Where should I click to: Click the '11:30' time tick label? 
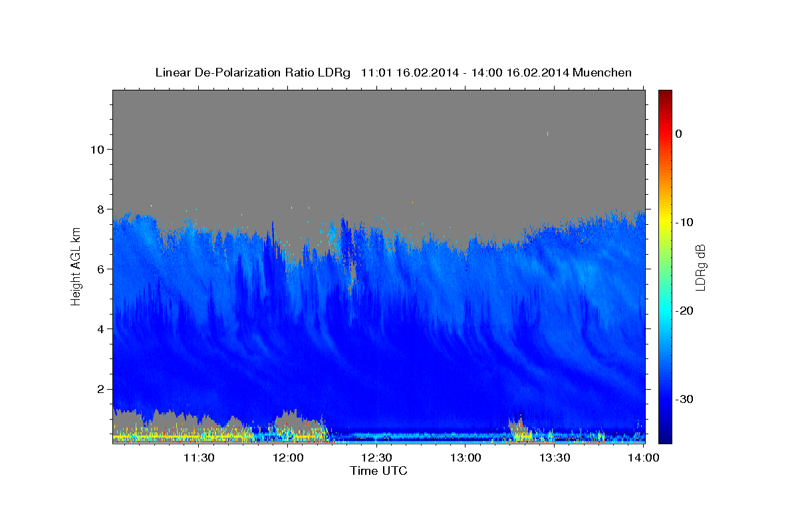click(199, 458)
